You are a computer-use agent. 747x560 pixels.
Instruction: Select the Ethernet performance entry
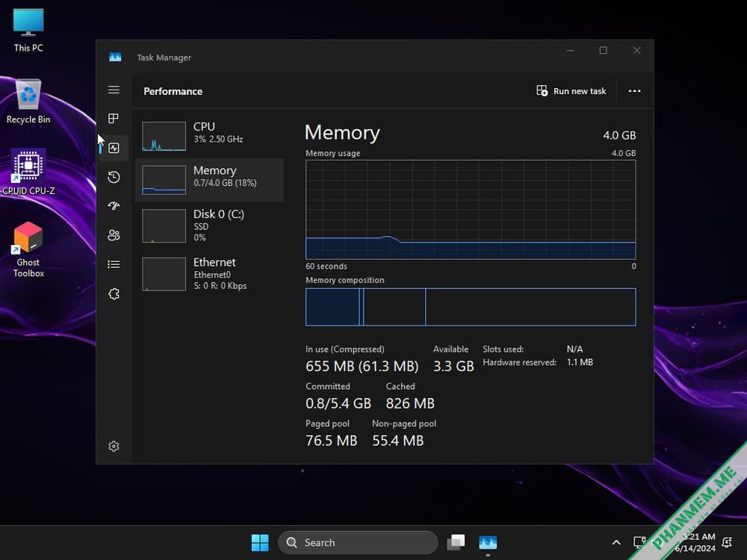(x=210, y=274)
